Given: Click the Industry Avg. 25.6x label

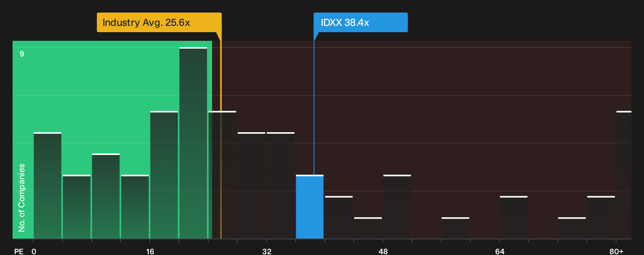Looking at the screenshot, I should [x=159, y=22].
